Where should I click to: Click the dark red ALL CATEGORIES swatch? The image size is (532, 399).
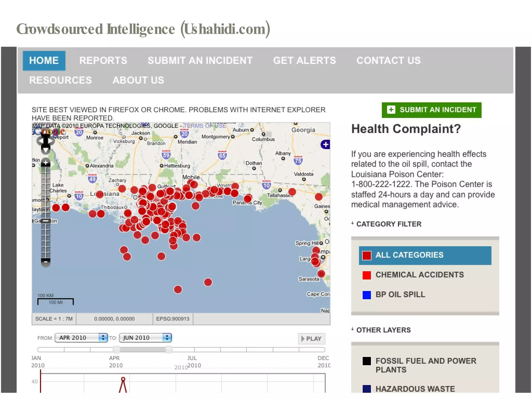(x=367, y=255)
